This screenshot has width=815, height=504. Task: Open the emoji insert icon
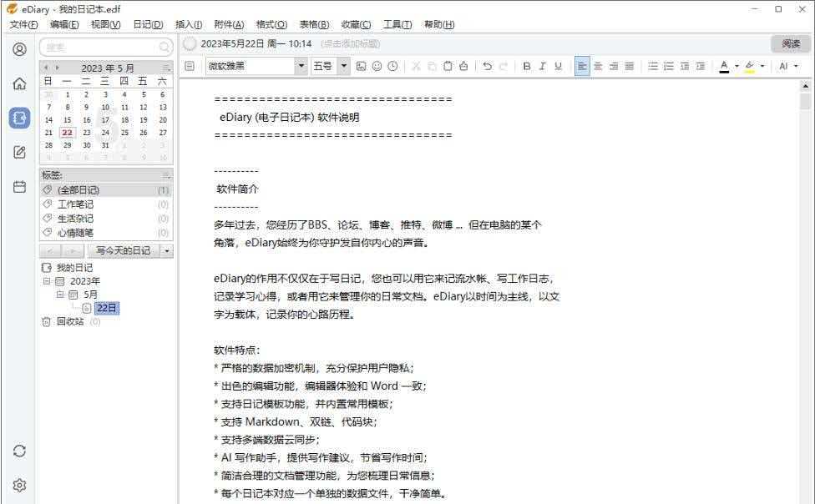point(376,65)
